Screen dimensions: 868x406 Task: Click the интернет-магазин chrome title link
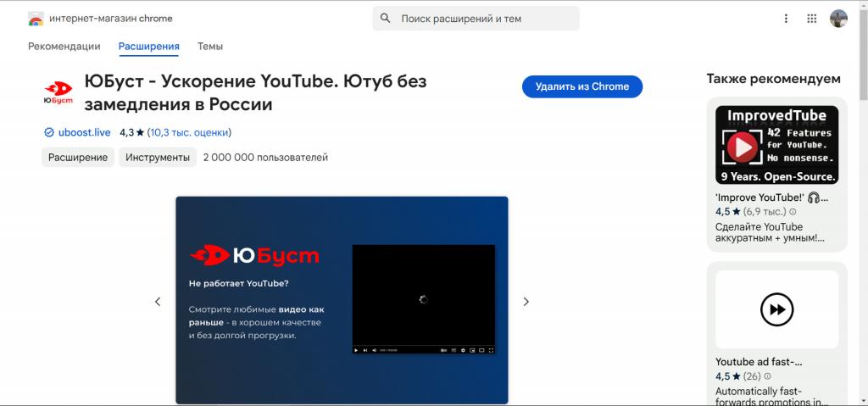click(x=111, y=19)
